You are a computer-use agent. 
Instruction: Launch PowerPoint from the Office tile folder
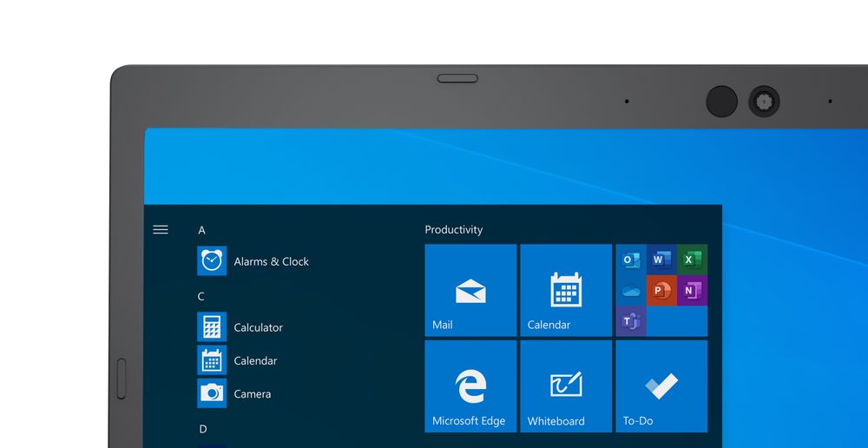[661, 291]
